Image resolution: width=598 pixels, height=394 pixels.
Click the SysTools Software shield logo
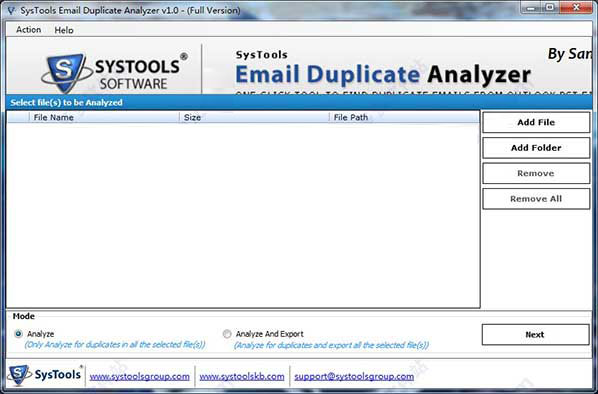click(66, 73)
